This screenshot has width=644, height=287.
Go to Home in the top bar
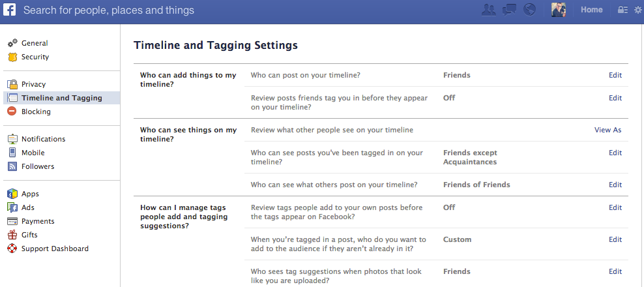click(591, 10)
